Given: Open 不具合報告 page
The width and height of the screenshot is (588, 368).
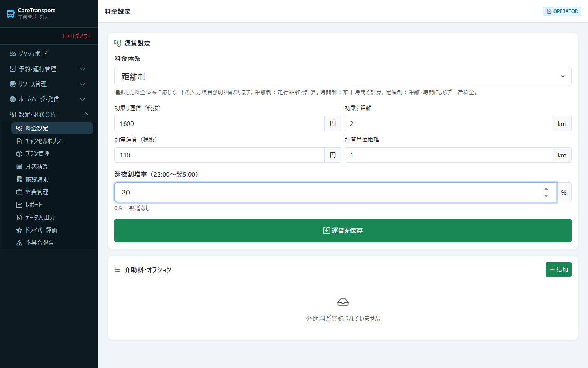Looking at the screenshot, I should (52, 243).
